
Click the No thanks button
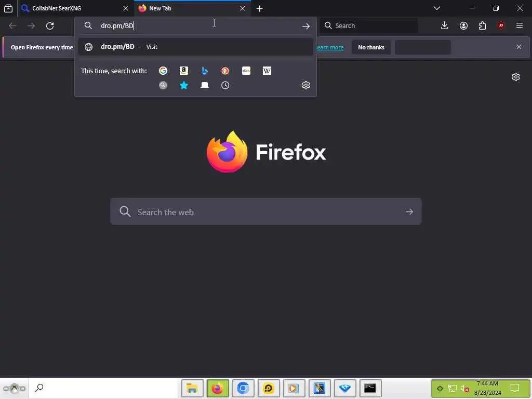(x=371, y=47)
